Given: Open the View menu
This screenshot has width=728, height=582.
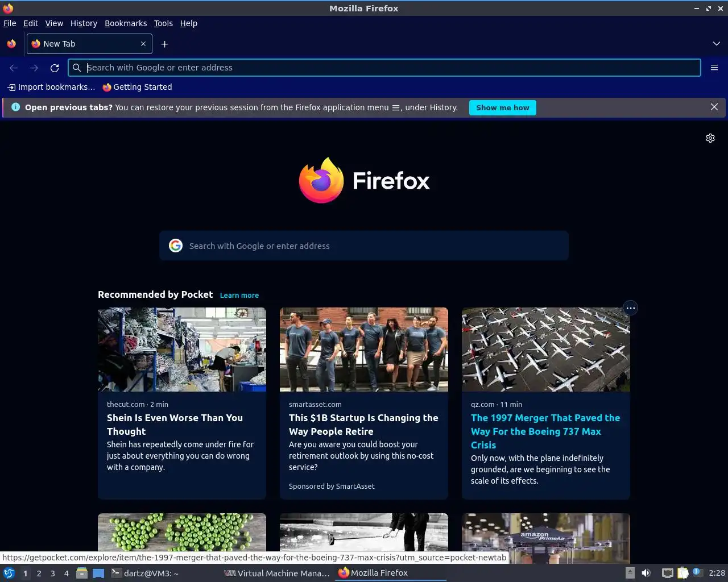Looking at the screenshot, I should [x=54, y=23].
